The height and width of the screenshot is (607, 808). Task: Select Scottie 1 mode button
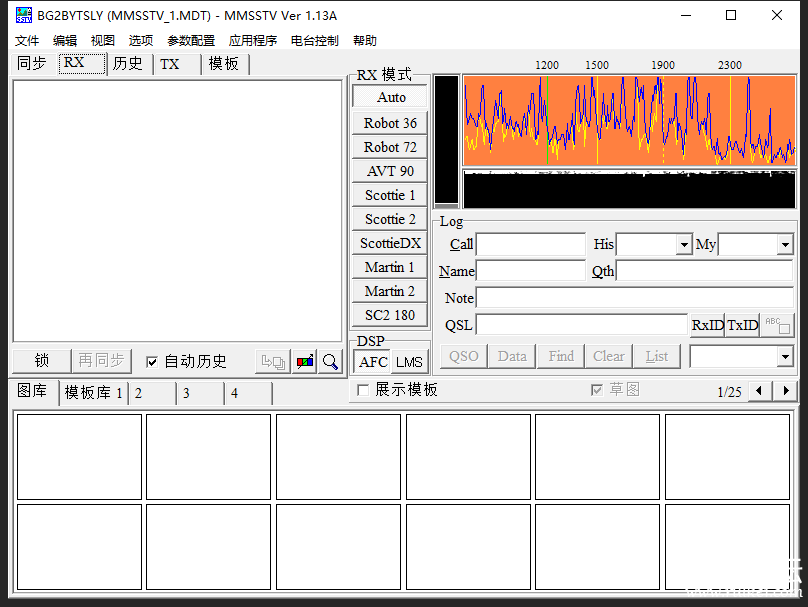click(390, 195)
